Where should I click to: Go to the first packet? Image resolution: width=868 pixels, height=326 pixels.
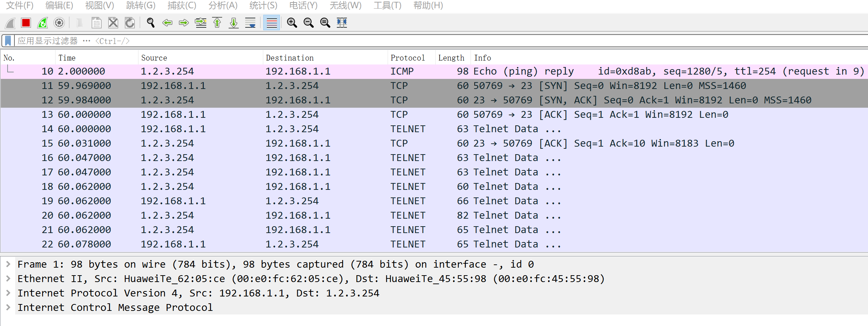217,23
